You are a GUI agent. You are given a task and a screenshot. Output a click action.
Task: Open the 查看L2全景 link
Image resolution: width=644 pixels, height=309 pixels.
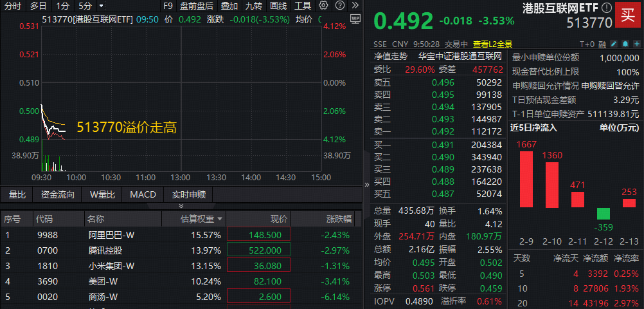pos(493,44)
